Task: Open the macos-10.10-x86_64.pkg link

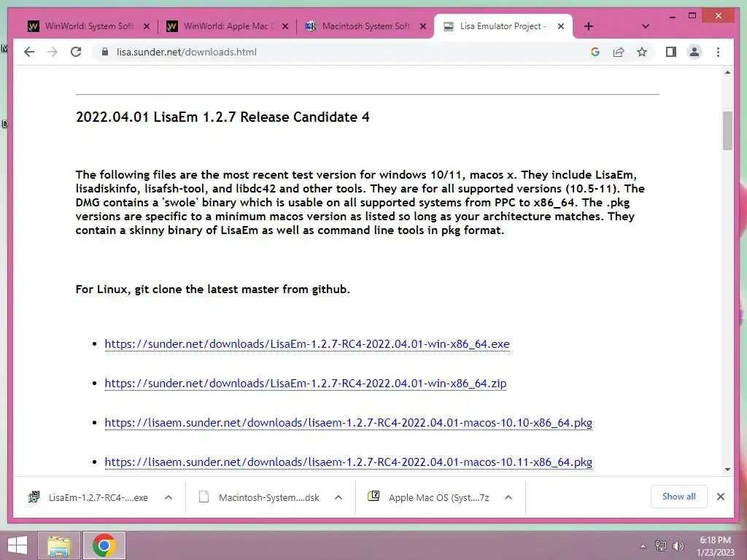Action: tap(348, 423)
